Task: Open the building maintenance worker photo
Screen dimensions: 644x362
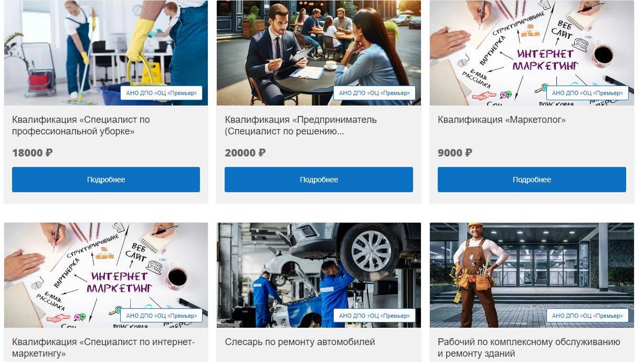Action: 532,275
